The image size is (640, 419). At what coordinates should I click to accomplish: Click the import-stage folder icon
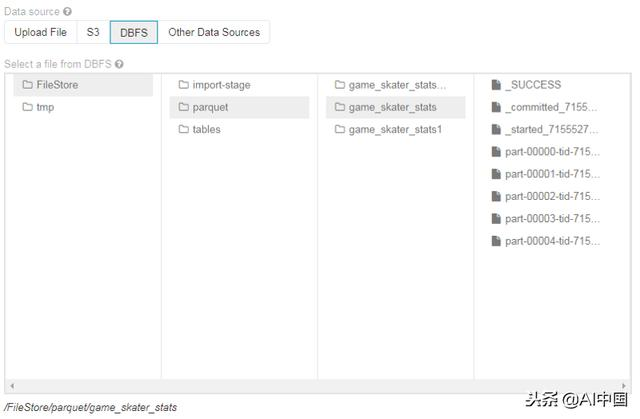point(184,85)
